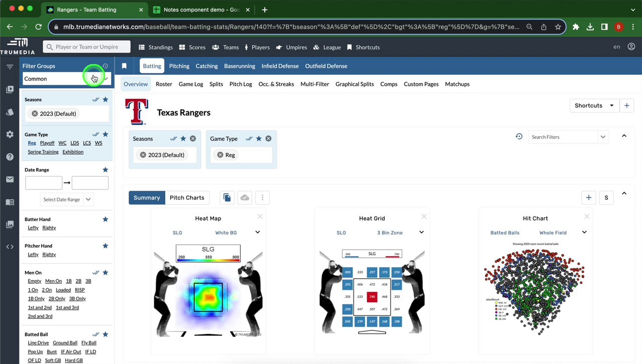Open the user account icon
The width and height of the screenshot is (642, 364).
(631, 47)
